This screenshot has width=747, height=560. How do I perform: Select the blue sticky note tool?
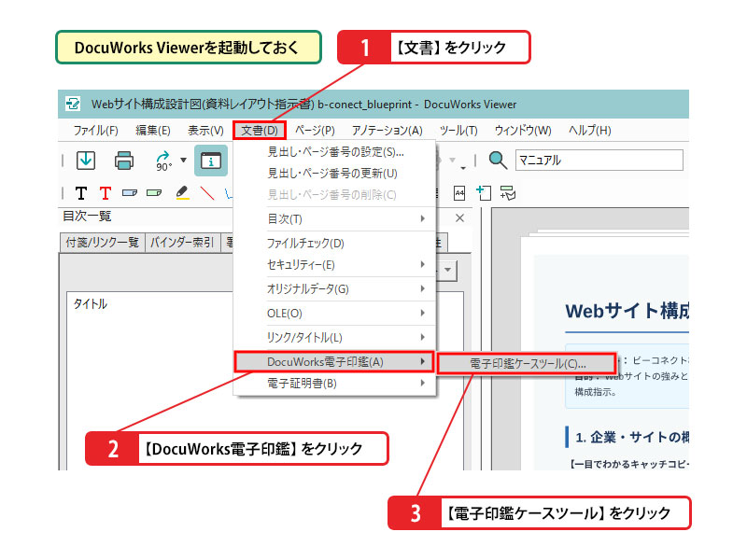tap(130, 193)
